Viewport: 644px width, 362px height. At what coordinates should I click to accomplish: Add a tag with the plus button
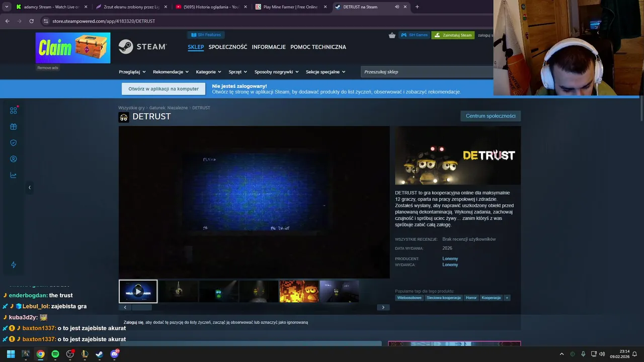tap(507, 298)
